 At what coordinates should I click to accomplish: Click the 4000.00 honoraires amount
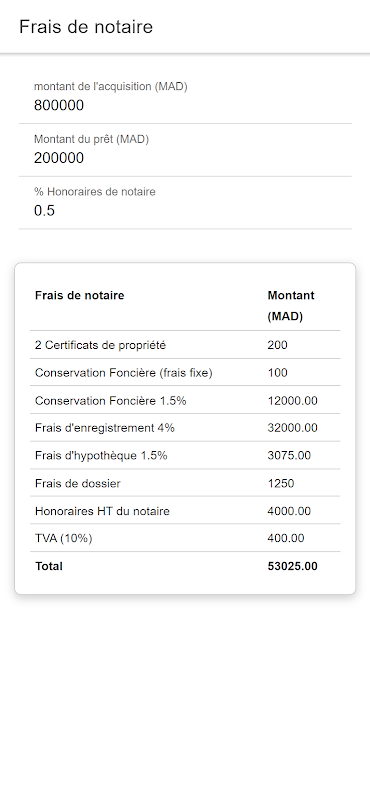pyautogui.click(x=289, y=511)
